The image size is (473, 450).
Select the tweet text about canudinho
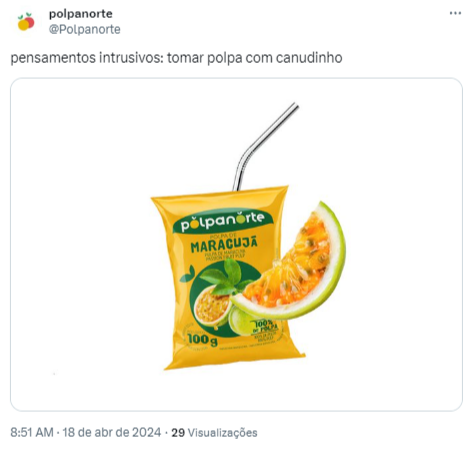click(x=176, y=58)
